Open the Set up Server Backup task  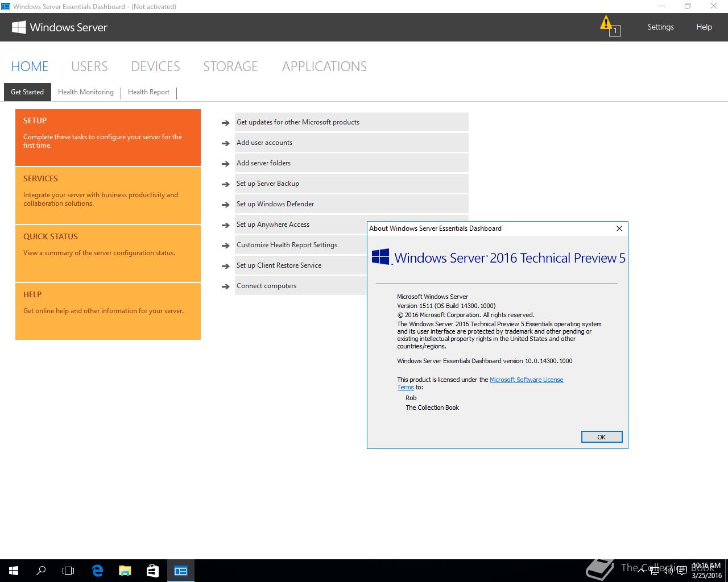click(351, 184)
